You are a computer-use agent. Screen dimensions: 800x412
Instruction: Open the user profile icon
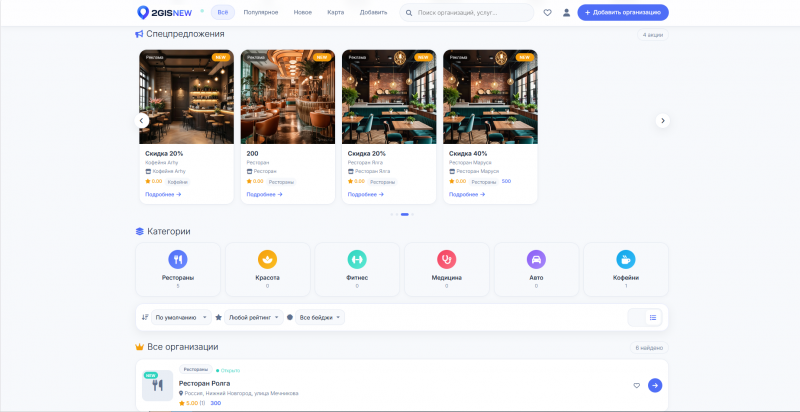pos(566,13)
